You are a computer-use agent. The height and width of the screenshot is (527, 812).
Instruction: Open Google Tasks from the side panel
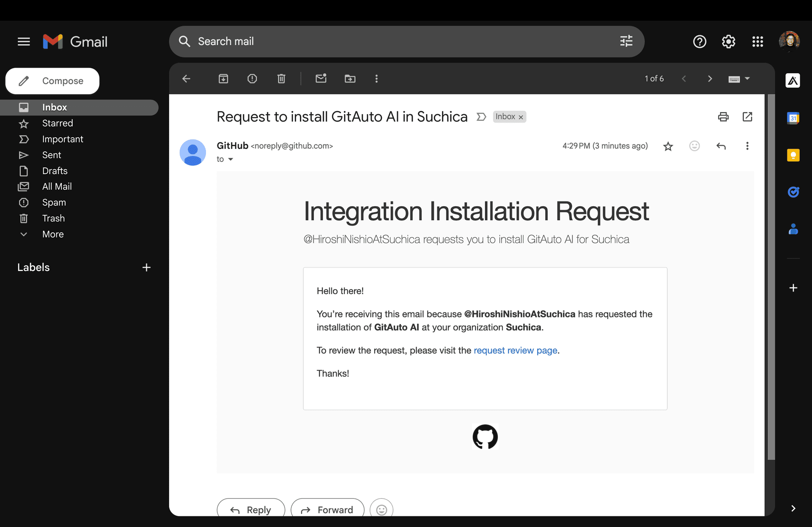[x=793, y=192]
